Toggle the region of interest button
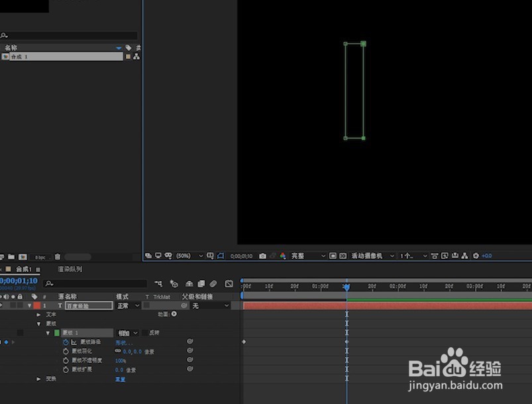The width and height of the screenshot is (532, 404). coord(333,256)
